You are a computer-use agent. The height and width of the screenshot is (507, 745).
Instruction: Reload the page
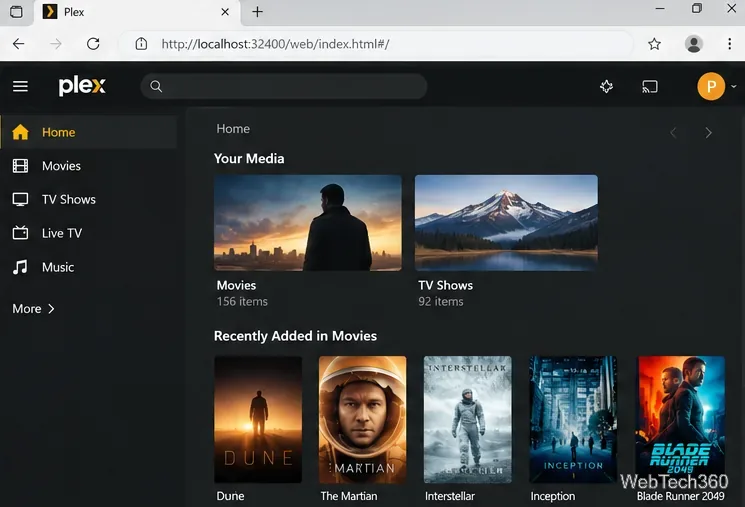[93, 44]
